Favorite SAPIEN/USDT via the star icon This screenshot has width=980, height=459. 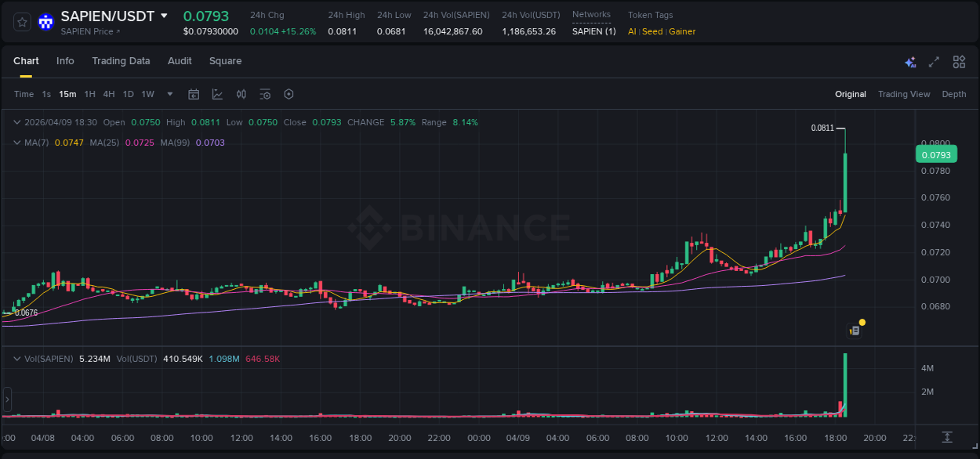pos(22,22)
